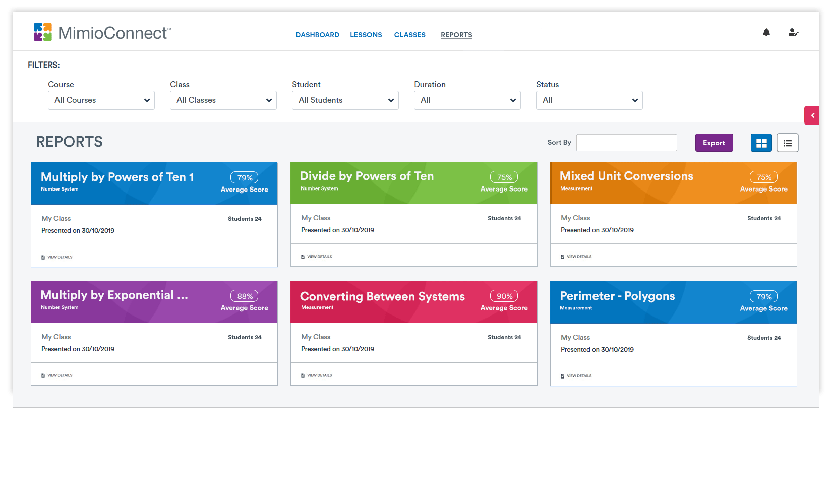Expand the Course dropdown showing All Courses

tap(101, 100)
